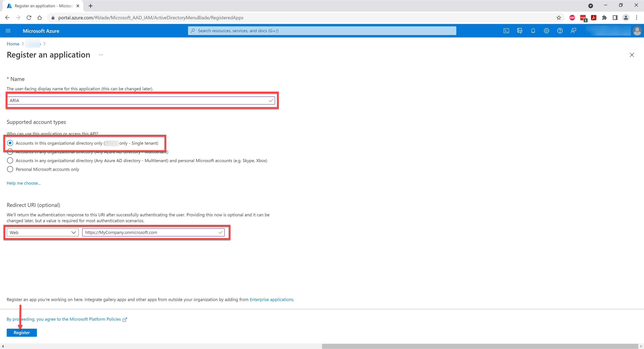
Task: Open the Help me choose link
Action: [23, 183]
